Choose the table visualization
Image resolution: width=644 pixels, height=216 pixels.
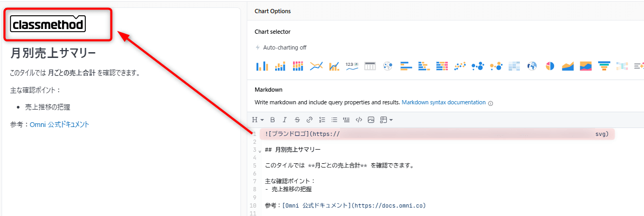click(x=370, y=66)
